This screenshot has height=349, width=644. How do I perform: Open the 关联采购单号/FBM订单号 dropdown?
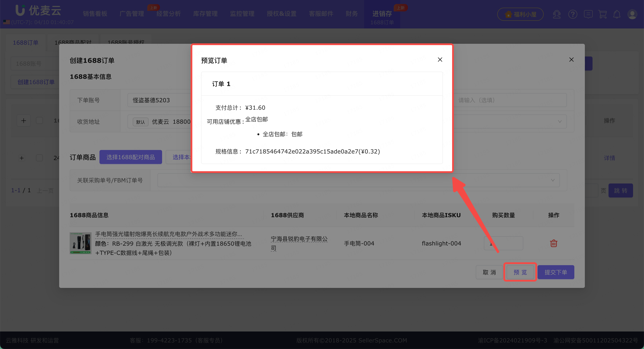coord(358,180)
